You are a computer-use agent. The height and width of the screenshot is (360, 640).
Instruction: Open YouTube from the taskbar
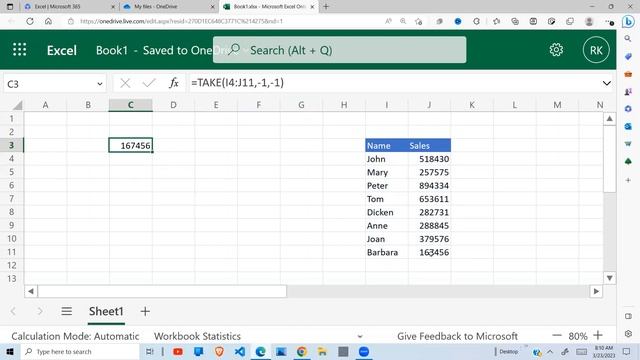click(178, 351)
